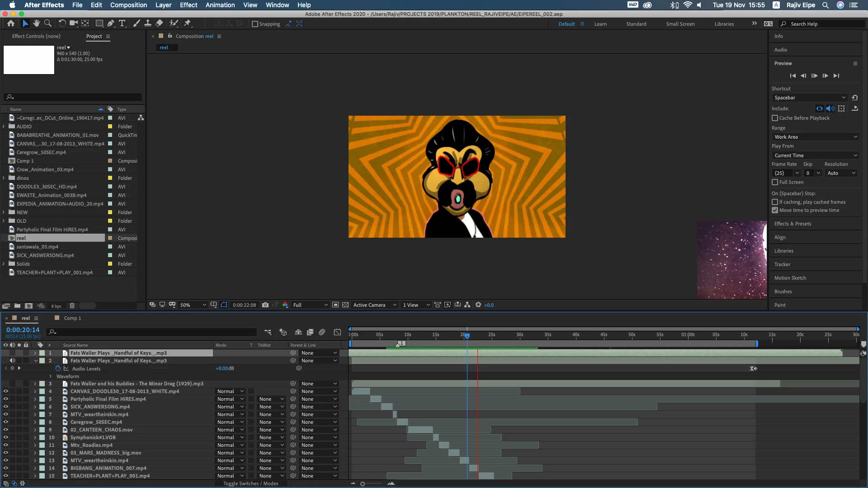This screenshot has width=868, height=488.
Task: Click the timeline zoom slider handle
Action: pos(362,484)
